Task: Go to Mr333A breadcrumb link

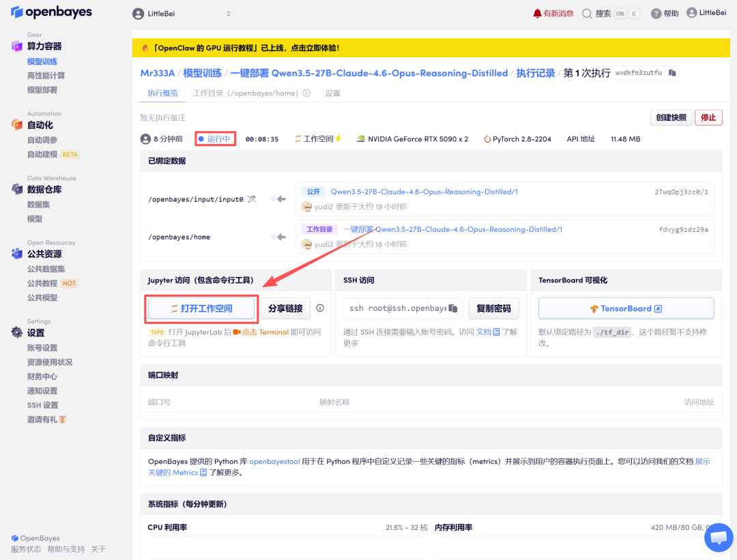Action: pos(158,73)
